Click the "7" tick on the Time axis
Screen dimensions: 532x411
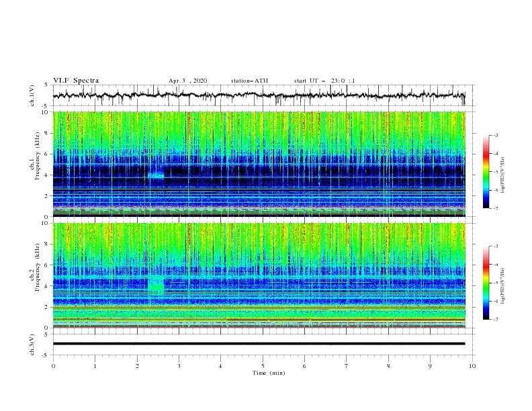tap(347, 366)
